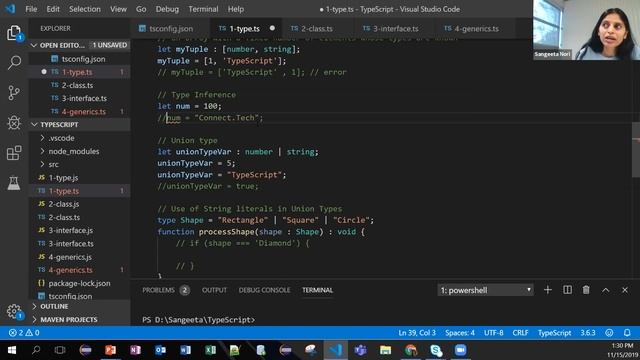Open package-lock.json in file tree
This screenshot has height=360, width=640.
[80, 283]
